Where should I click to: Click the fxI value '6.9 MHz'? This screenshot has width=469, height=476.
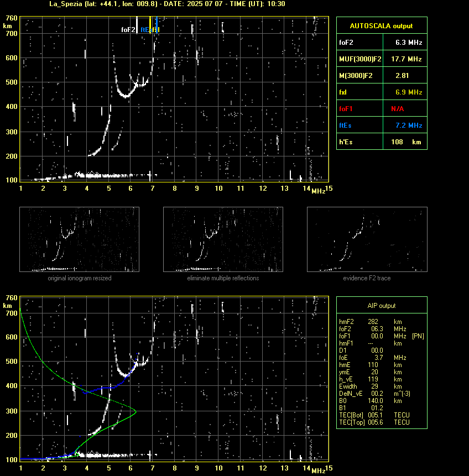point(409,92)
